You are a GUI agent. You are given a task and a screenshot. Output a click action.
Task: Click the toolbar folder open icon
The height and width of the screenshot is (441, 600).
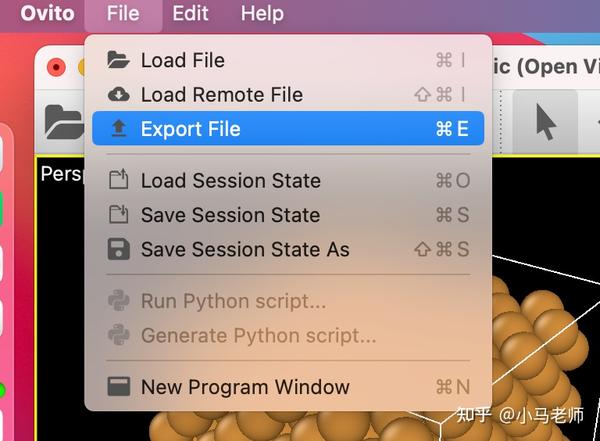(x=62, y=122)
